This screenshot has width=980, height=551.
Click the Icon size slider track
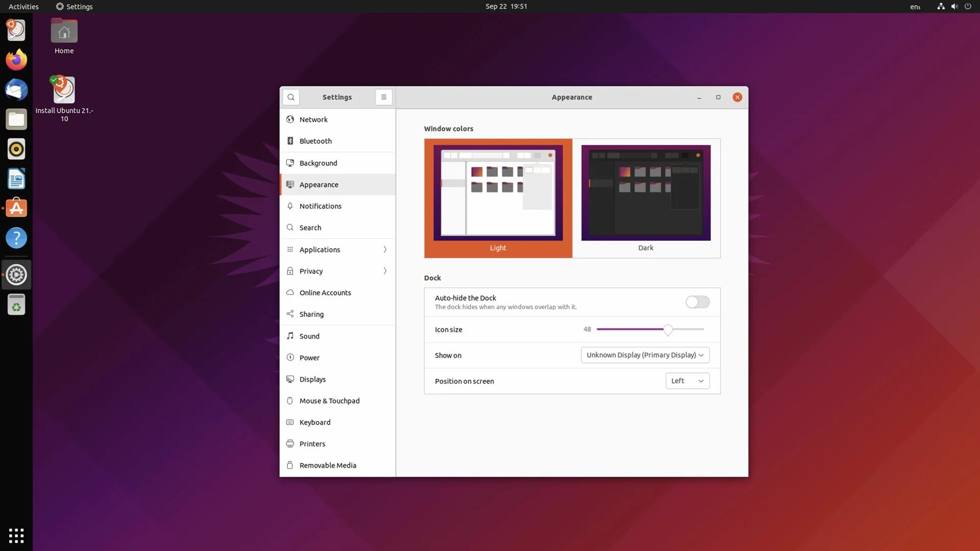pos(633,330)
